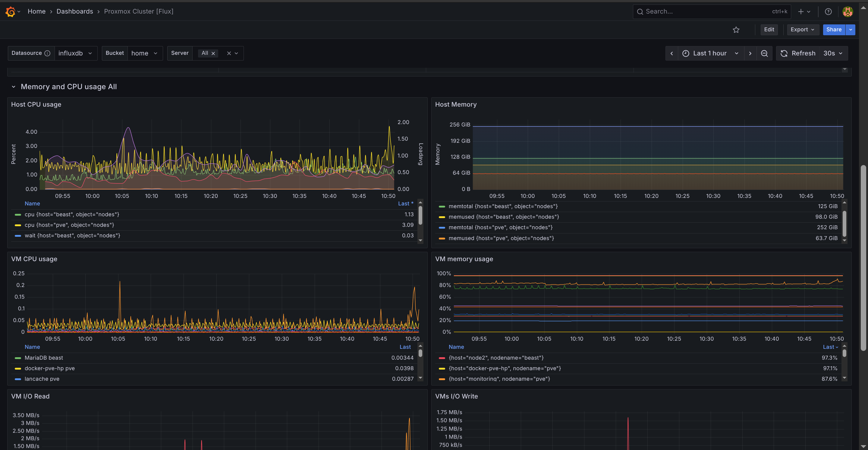Remove the All server filter tag

213,53
